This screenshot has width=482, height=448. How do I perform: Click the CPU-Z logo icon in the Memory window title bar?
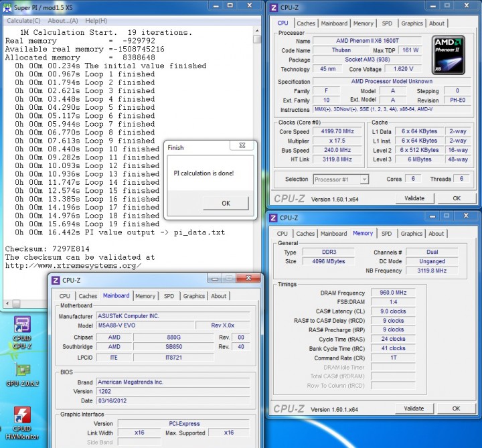(273, 218)
